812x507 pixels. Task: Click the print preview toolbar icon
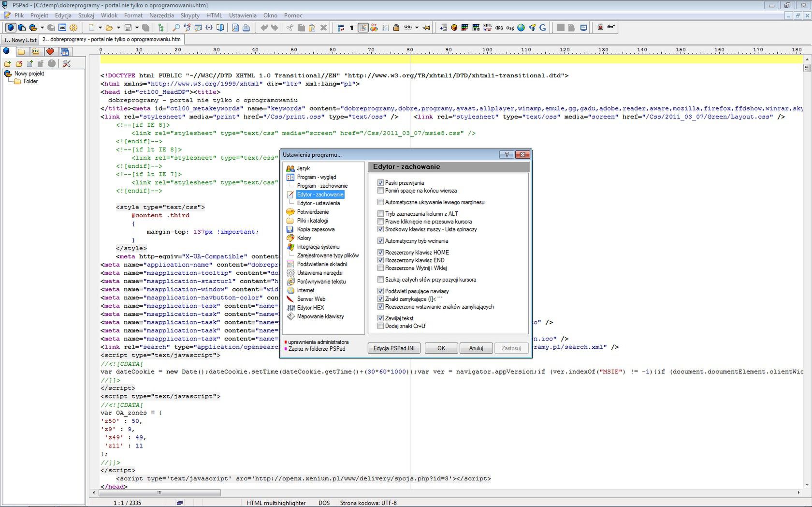click(x=235, y=28)
